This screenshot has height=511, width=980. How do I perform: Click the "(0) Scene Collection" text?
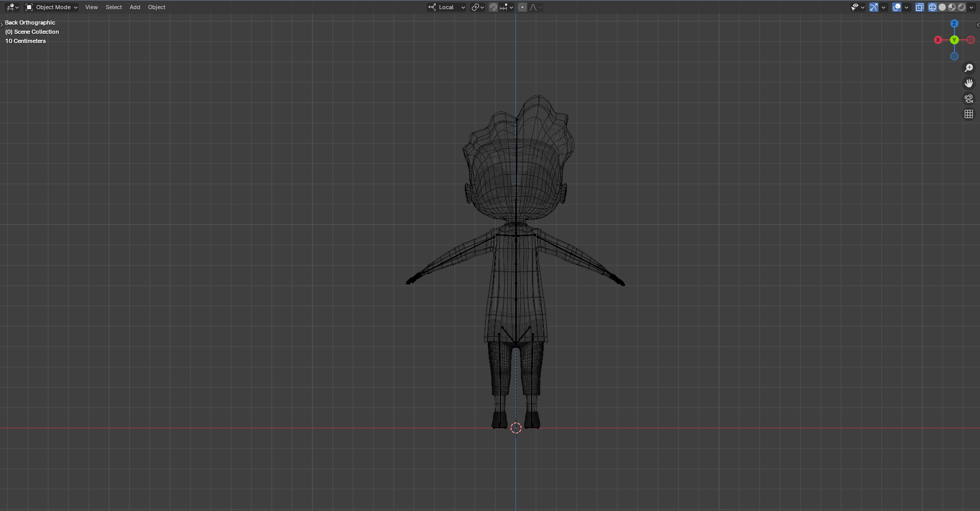click(x=32, y=32)
